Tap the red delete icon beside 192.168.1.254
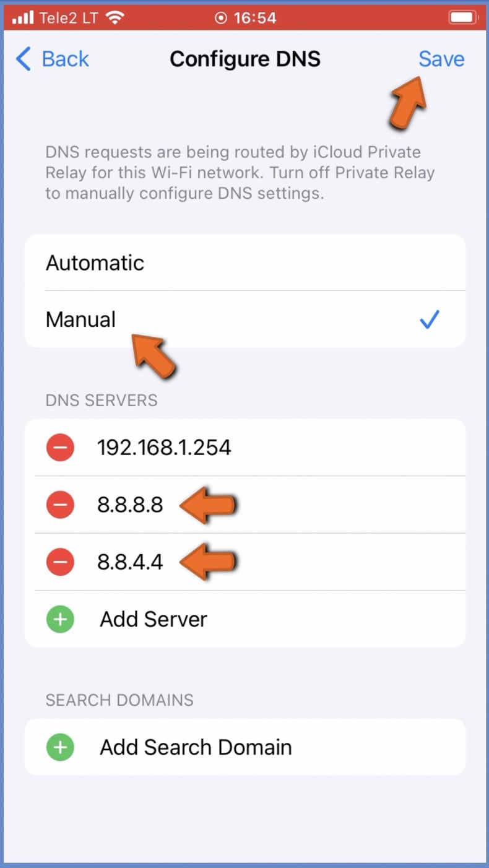 coord(60,447)
